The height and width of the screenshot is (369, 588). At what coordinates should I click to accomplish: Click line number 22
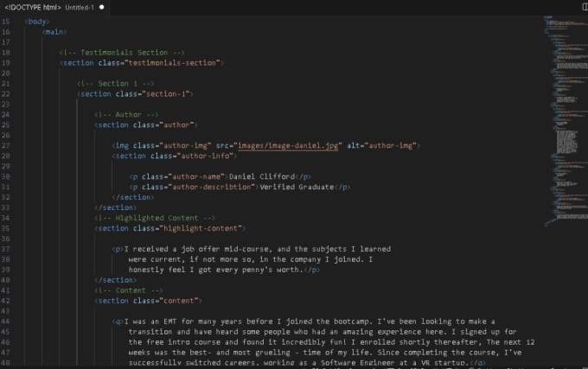click(6, 94)
